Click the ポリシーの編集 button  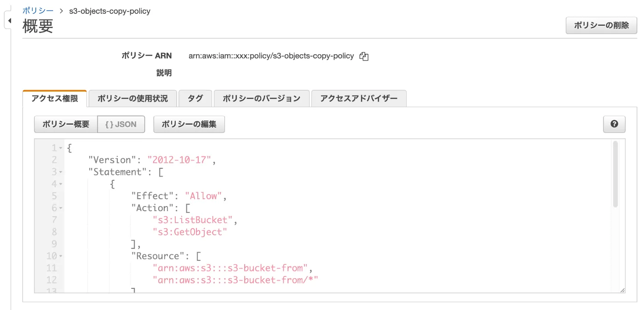pos(189,124)
